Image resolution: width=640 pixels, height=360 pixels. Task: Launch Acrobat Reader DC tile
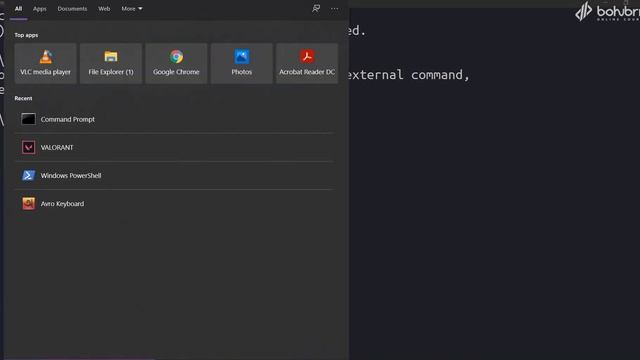(x=307, y=63)
